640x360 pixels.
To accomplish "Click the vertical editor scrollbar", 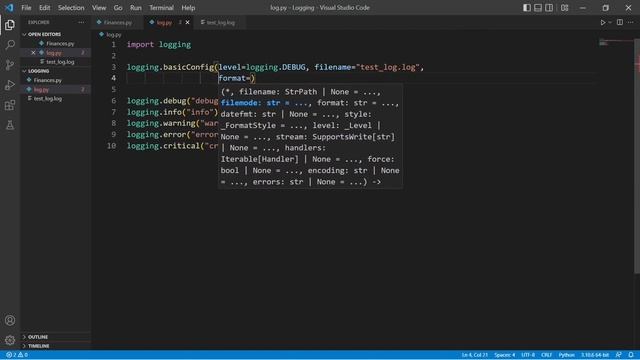I will click(637, 157).
